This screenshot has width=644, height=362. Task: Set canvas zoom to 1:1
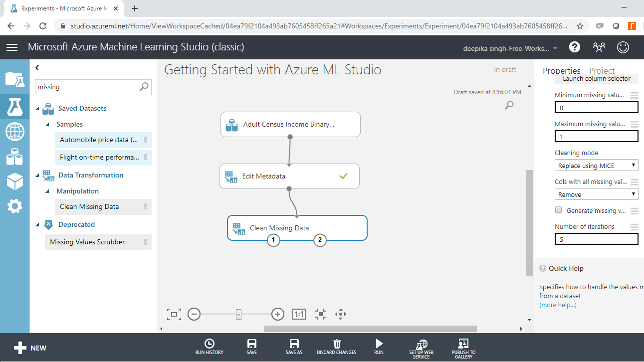pyautogui.click(x=299, y=314)
